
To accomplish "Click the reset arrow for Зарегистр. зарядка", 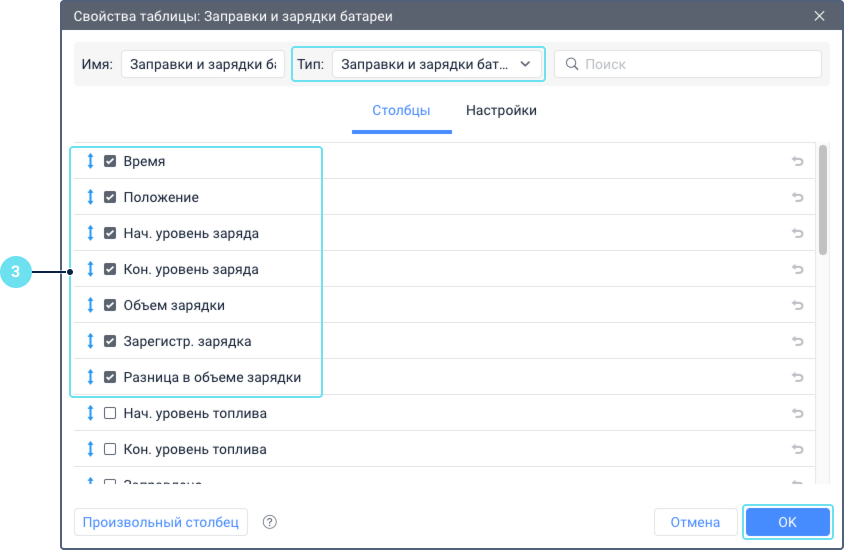I will click(798, 341).
